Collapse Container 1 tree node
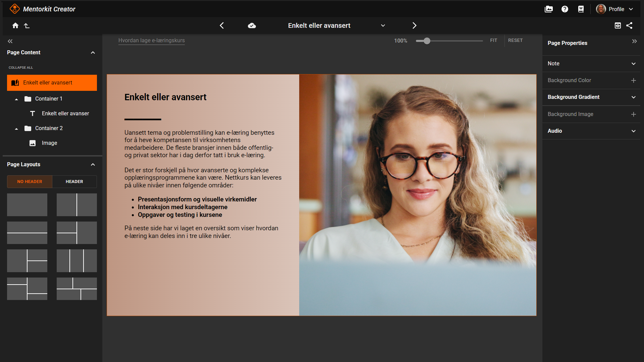The image size is (644, 362). (16, 99)
